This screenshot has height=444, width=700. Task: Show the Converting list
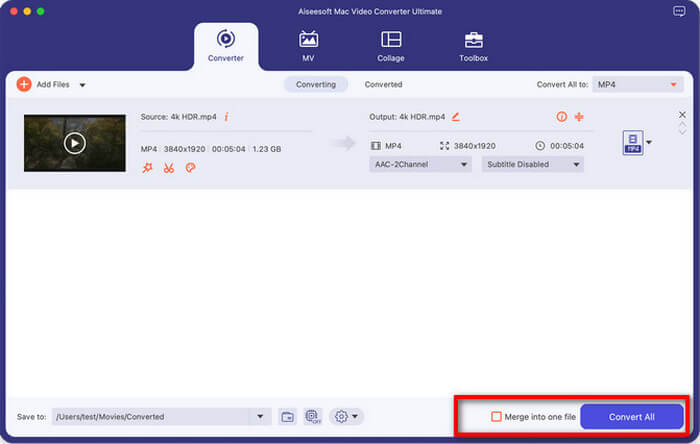(316, 84)
